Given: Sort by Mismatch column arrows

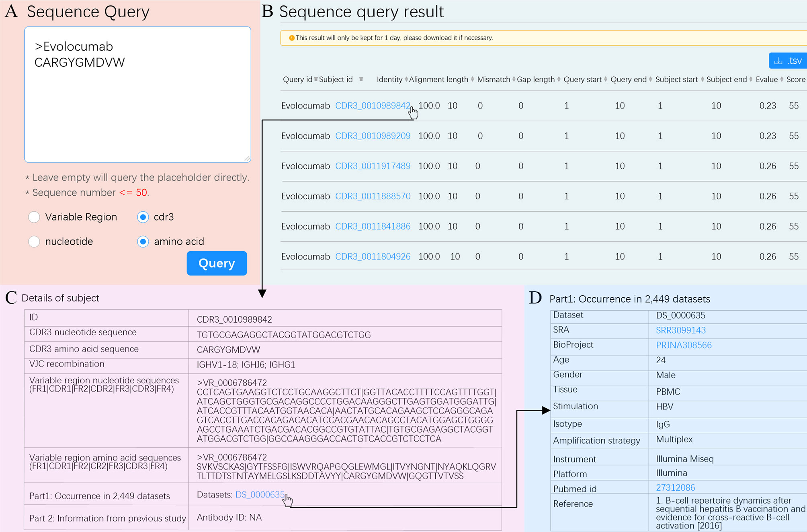Looking at the screenshot, I should coord(514,79).
